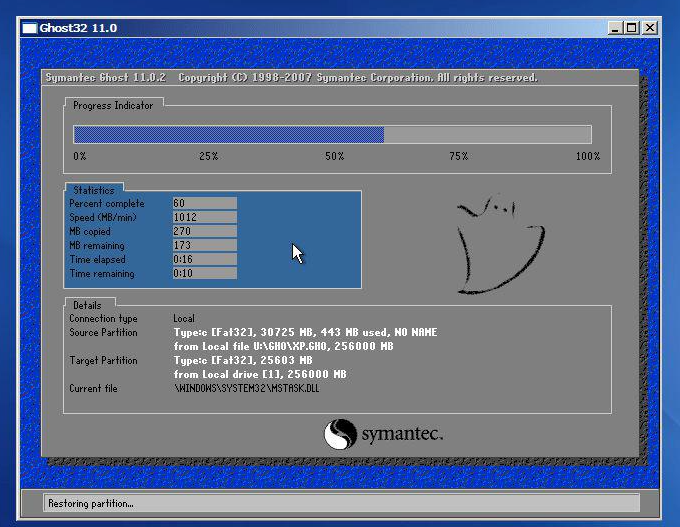Click the ghost mascot drawing
Image resolution: width=680 pixels, height=527 pixels.
pos(499,244)
